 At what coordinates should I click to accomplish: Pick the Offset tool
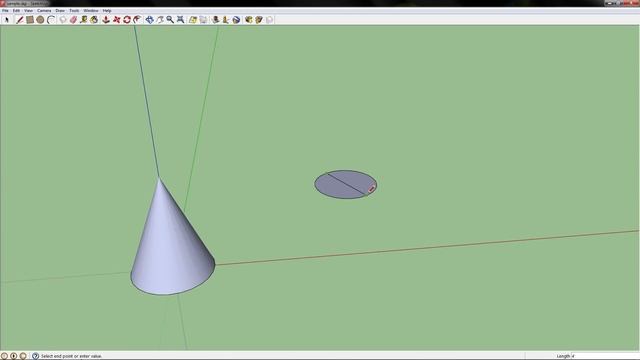[137, 20]
